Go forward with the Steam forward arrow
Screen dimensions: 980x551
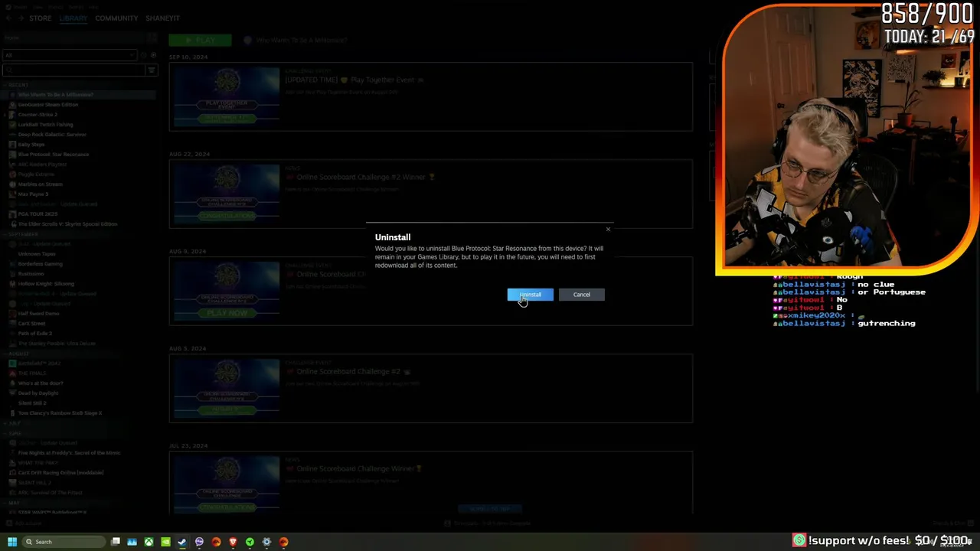tap(21, 18)
